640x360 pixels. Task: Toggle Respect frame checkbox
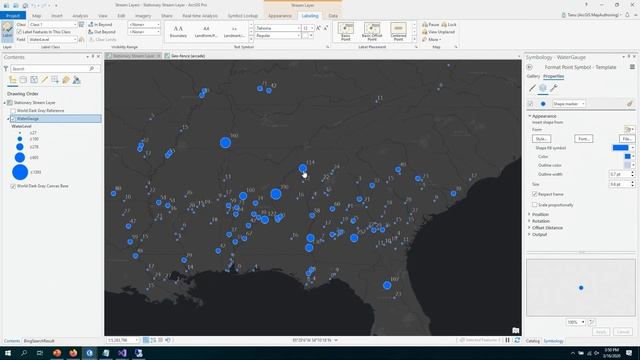tap(535, 194)
